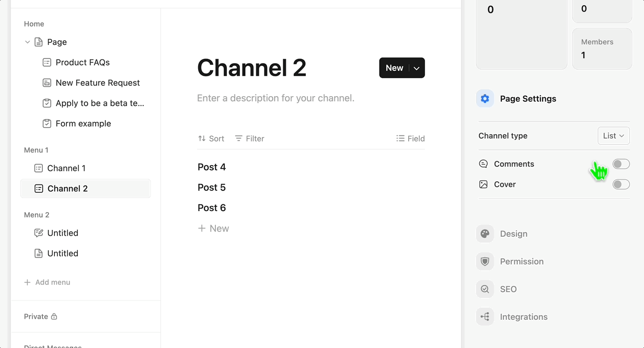644x348 pixels.
Task: Click the Filter lines icon
Action: (x=238, y=138)
